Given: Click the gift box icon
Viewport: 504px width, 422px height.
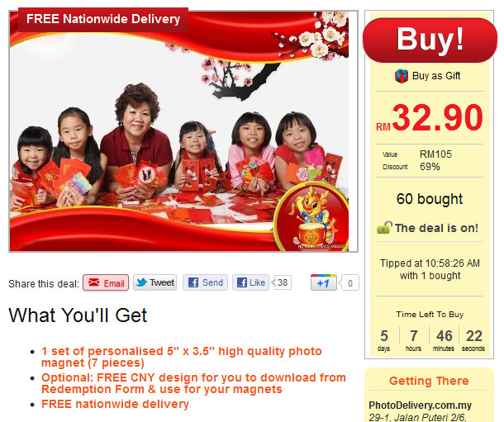Looking at the screenshot, I should pyautogui.click(x=402, y=76).
